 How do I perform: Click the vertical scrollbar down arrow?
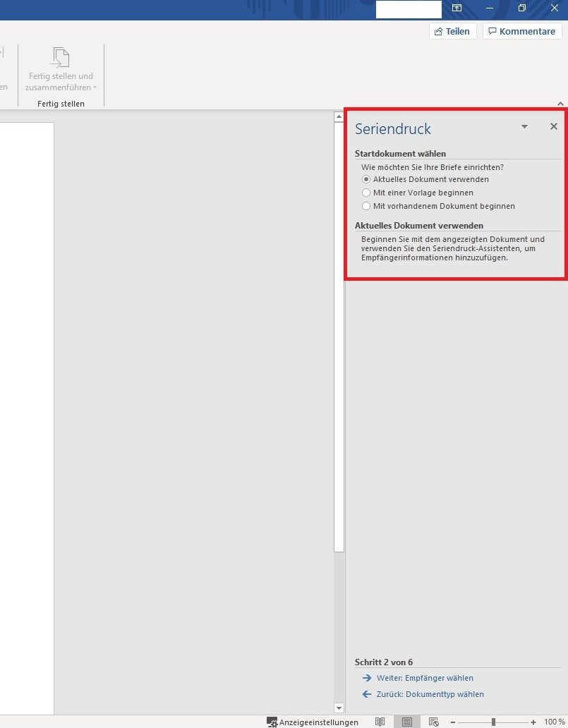click(339, 708)
